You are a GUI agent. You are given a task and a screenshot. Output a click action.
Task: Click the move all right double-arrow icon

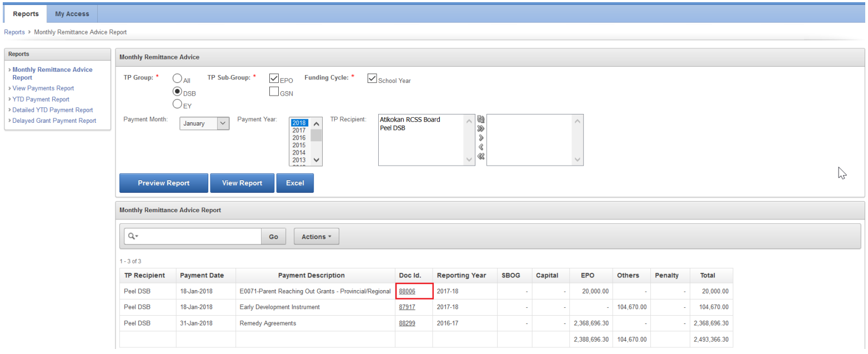coord(481,128)
